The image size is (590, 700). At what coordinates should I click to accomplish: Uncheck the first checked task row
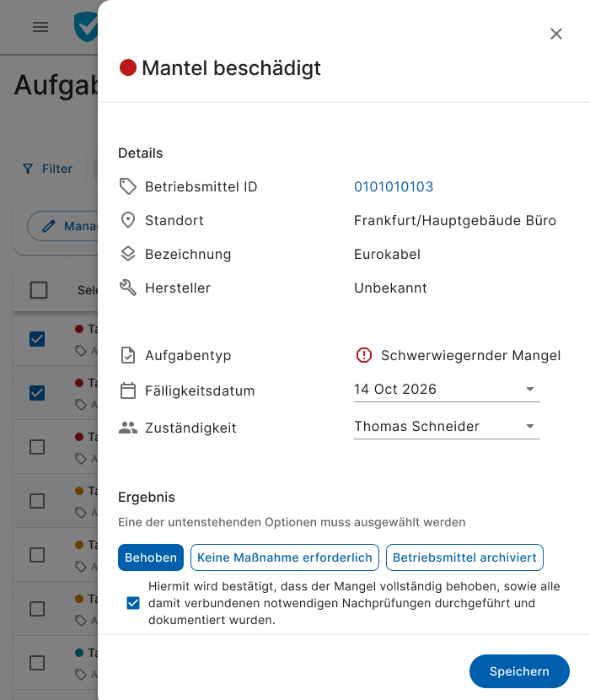coord(37,339)
